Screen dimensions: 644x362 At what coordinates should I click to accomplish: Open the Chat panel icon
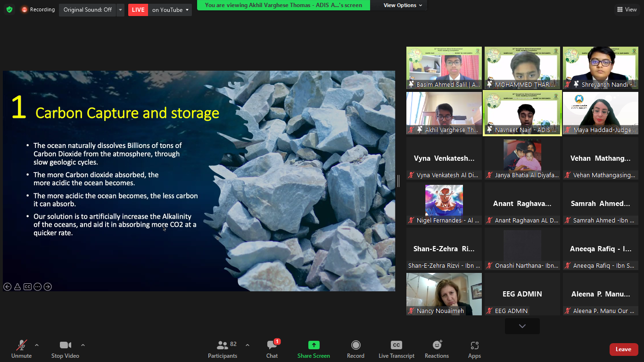point(272,346)
